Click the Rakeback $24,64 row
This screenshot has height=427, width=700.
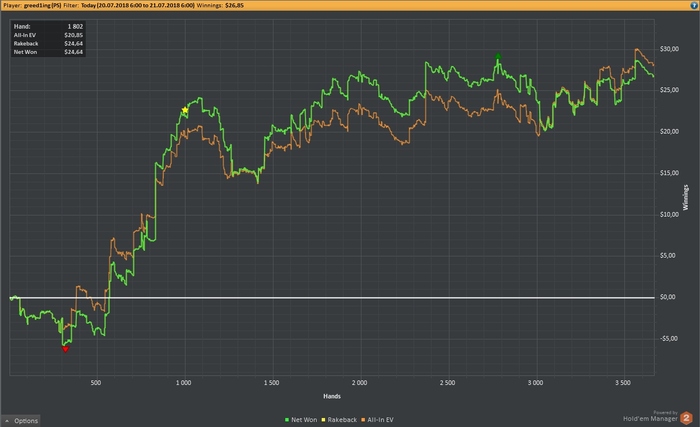48,44
